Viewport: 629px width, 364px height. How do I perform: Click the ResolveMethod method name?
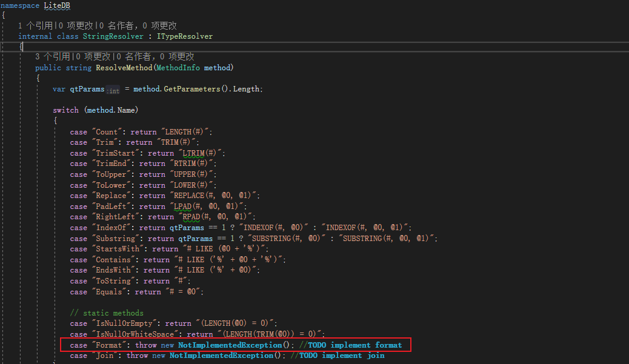[124, 68]
